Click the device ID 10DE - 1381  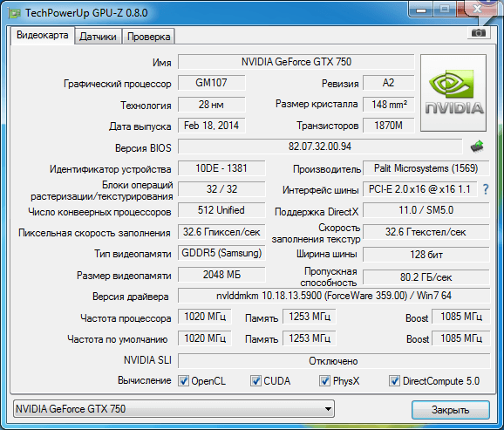pos(221,168)
